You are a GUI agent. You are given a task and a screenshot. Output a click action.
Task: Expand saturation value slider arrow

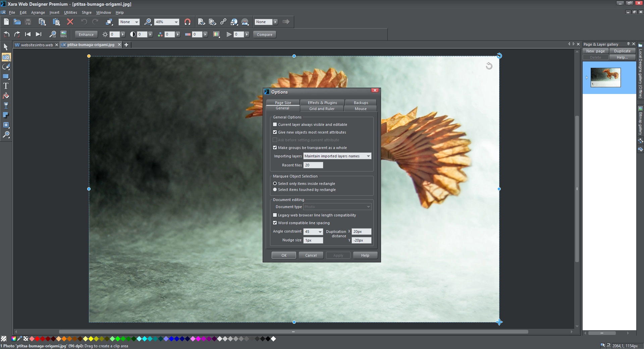178,34
